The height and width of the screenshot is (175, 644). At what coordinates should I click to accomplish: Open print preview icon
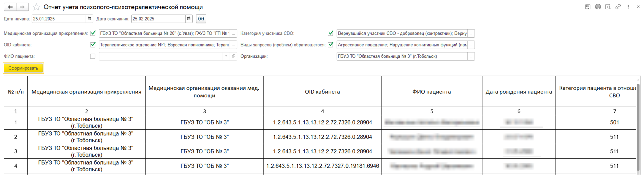608,7
